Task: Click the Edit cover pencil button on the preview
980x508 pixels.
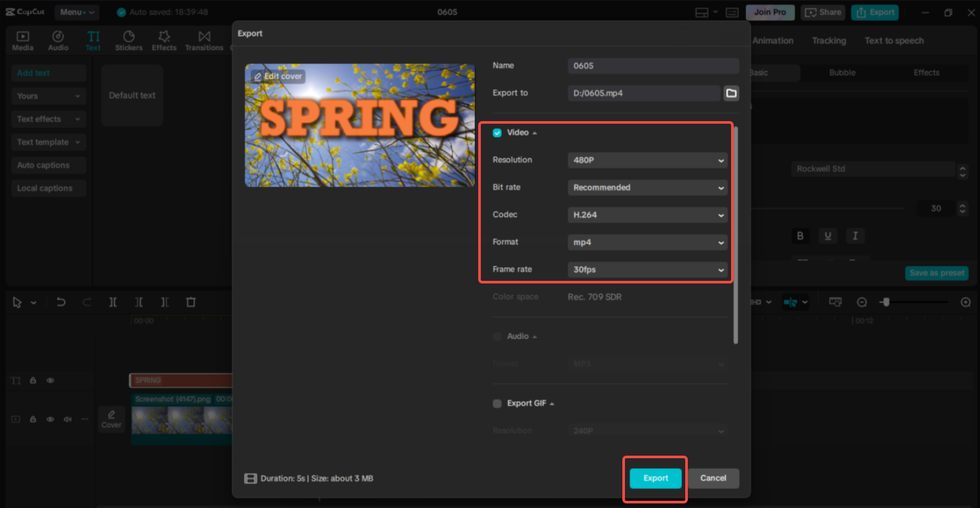Action: pos(278,77)
